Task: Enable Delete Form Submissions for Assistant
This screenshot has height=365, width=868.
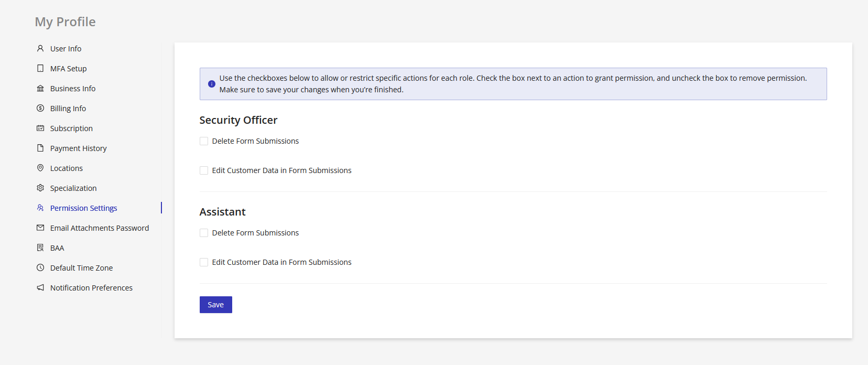Action: click(204, 233)
